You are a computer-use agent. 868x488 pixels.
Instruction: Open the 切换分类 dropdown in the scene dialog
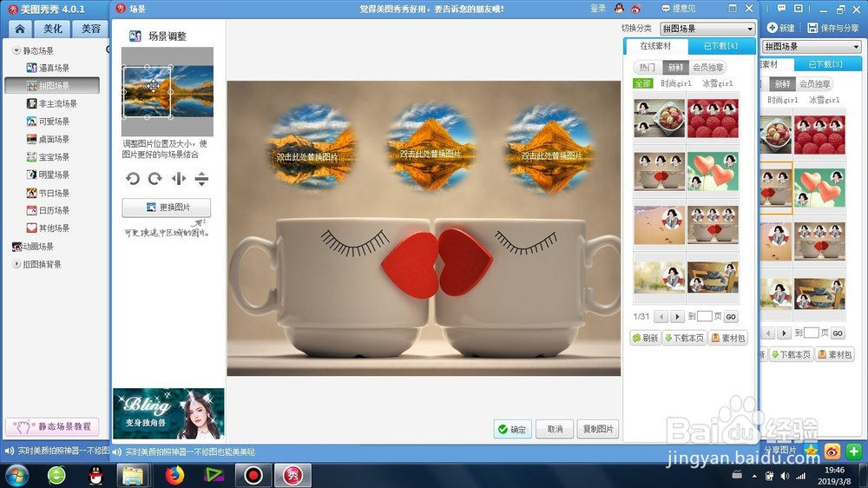[x=707, y=29]
